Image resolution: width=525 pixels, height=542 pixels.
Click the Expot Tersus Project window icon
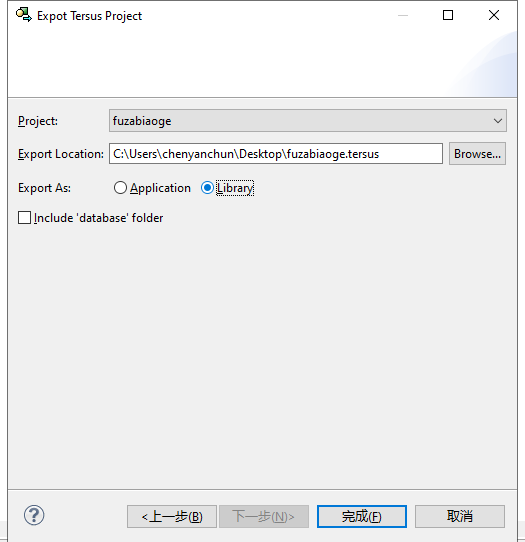[x=24, y=15]
